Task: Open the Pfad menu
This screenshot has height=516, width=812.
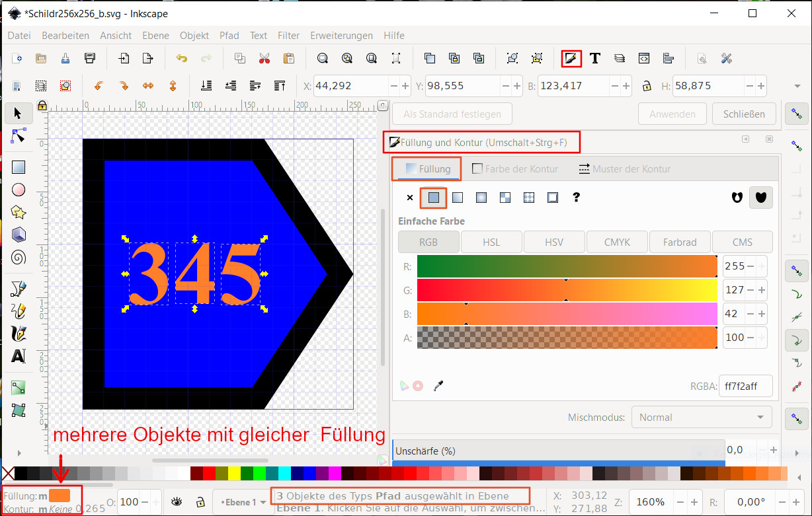Action: coord(229,36)
